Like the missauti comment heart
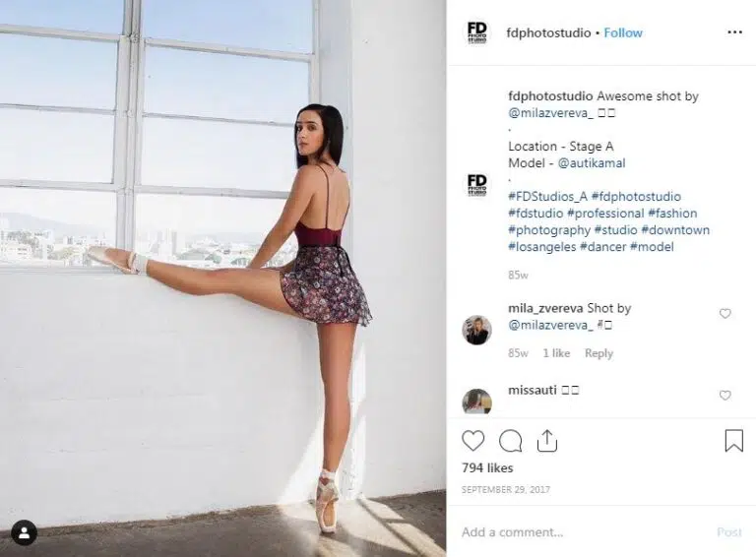The image size is (756, 557). 725,395
